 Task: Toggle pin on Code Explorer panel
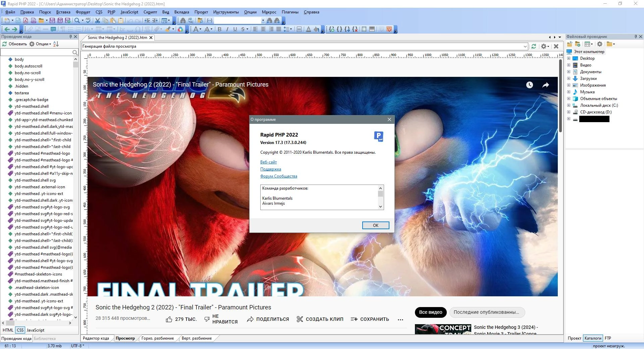pos(70,37)
